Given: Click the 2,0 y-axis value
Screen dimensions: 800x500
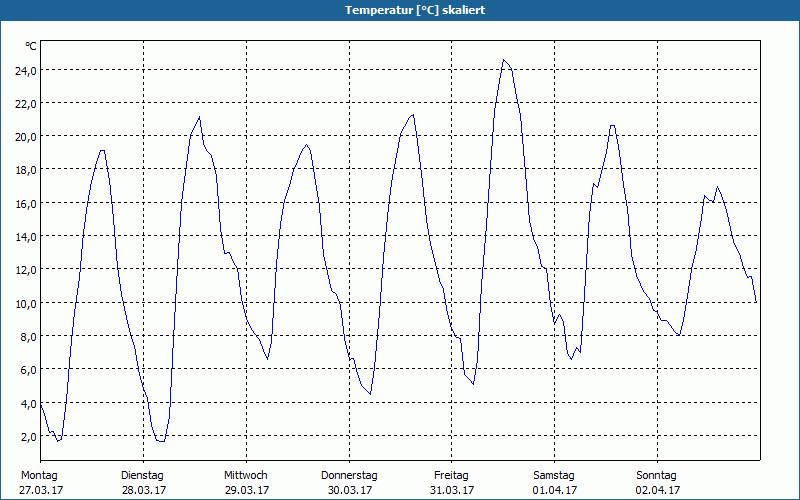Looking at the screenshot, I should click(x=28, y=436).
